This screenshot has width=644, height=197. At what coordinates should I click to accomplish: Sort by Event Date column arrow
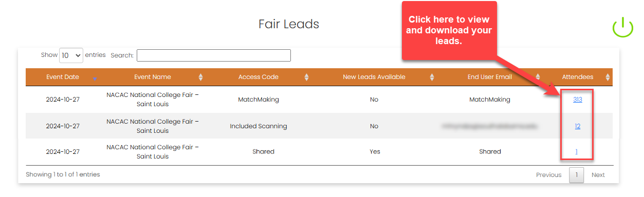[x=95, y=77]
